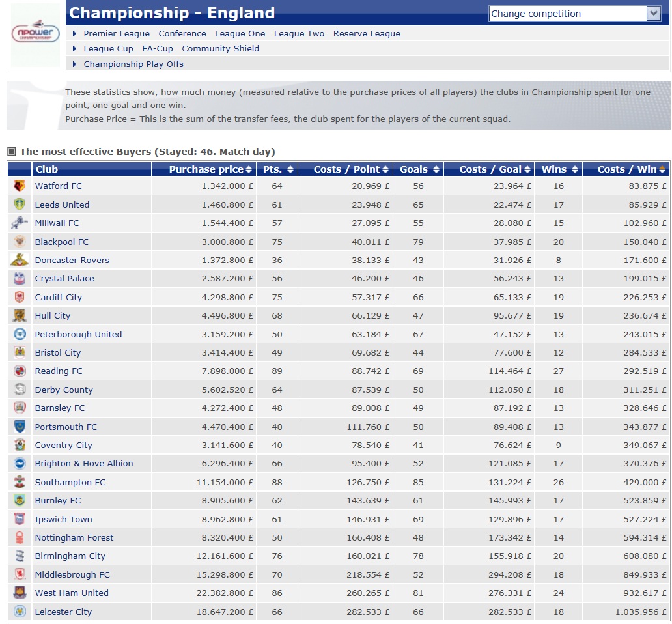Screen dimensions: 672x624
Task: Go to the Reserve League page
Action: 367,33
